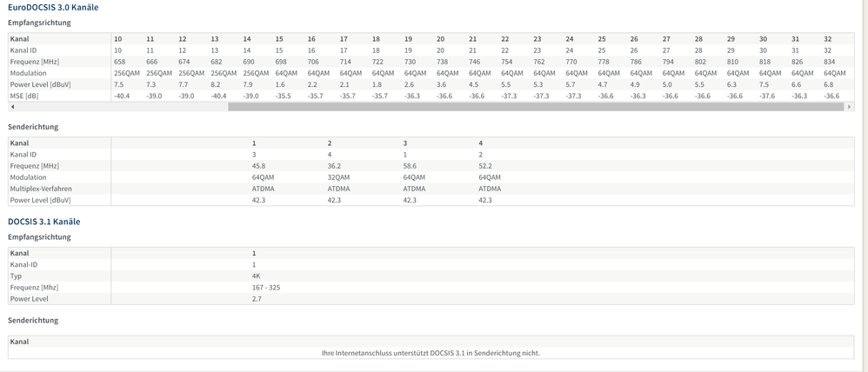Click the 167 - 325 frequency range value
This screenshot has width=868, height=372.
266,288
